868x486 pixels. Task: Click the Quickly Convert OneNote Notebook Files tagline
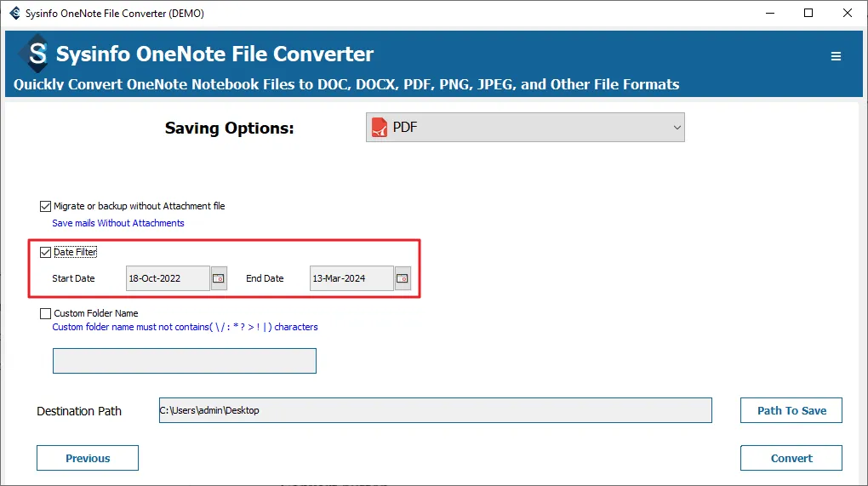[346, 84]
